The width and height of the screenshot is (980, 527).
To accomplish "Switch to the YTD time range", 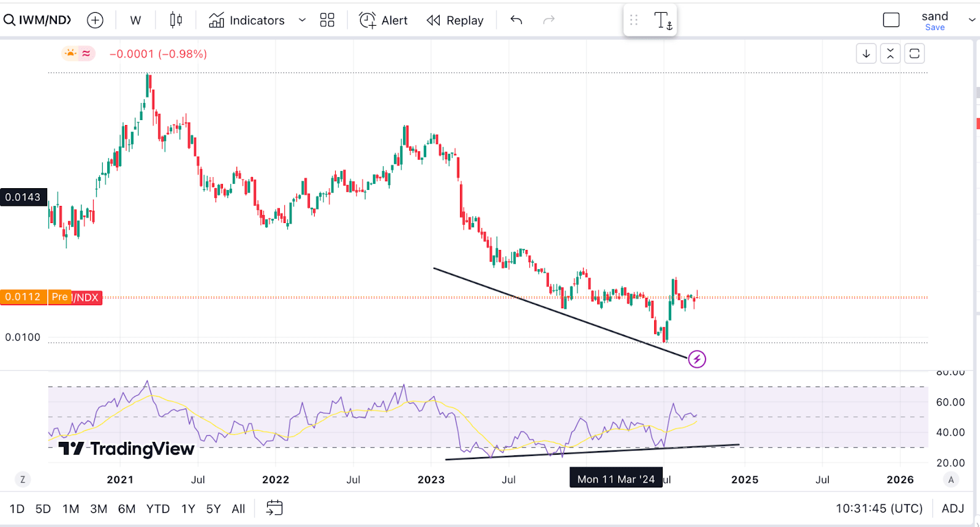I will click(158, 509).
